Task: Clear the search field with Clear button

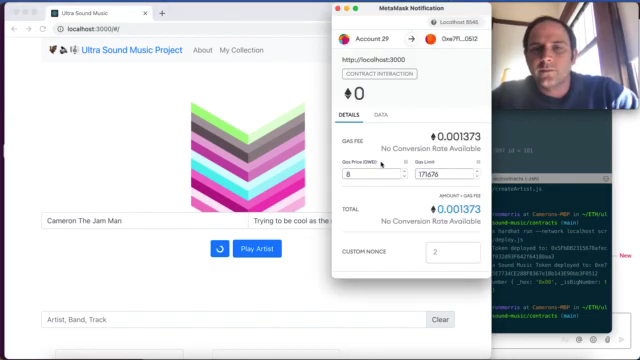Action: 440,320
